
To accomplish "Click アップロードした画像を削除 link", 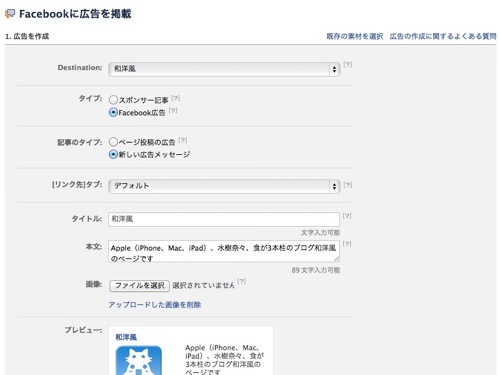I will point(155,305).
